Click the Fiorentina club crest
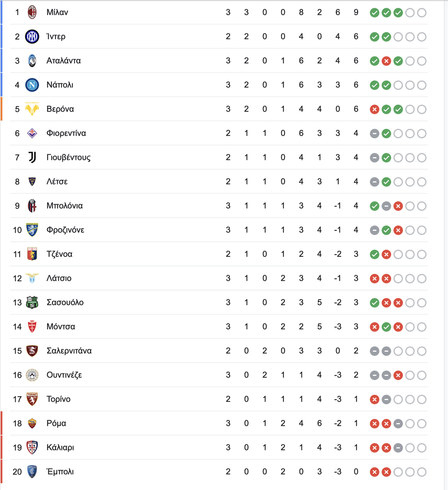 [32, 133]
